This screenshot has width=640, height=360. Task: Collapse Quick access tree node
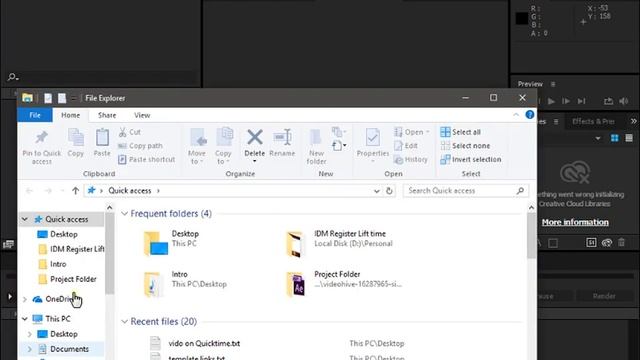pyautogui.click(x=25, y=219)
